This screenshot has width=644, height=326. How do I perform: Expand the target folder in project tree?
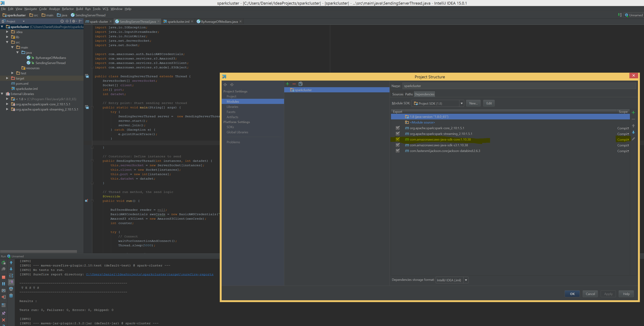[x=7, y=78]
